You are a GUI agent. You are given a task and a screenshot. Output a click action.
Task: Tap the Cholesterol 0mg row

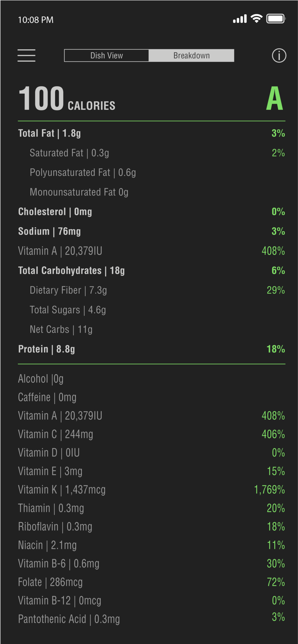(151, 212)
